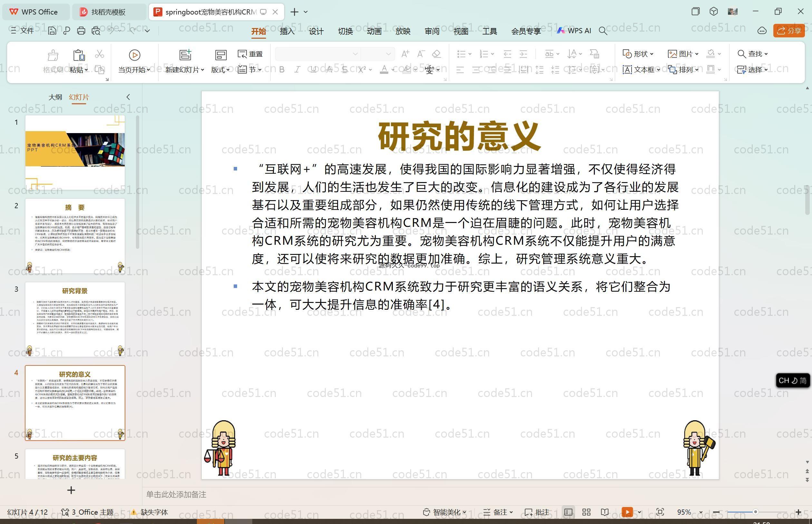The height and width of the screenshot is (524, 812).
Task: Collapse the slide panel with the chevron
Action: click(128, 97)
